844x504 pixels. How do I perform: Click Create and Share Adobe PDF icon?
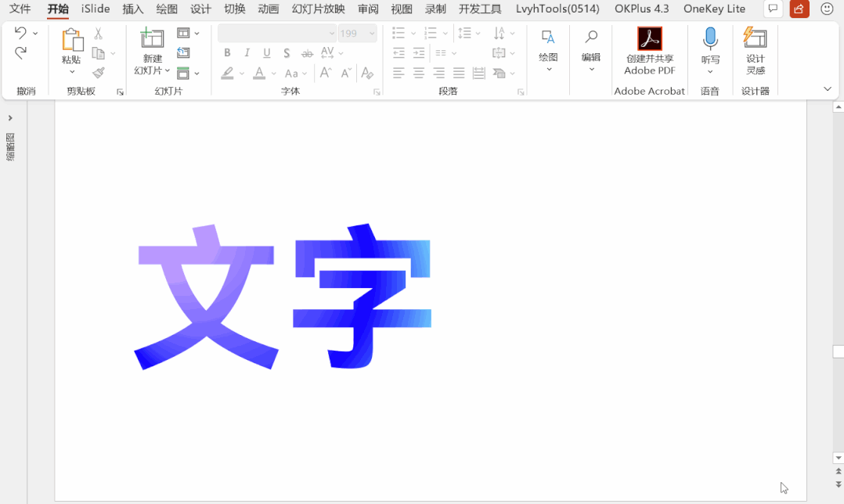pyautogui.click(x=650, y=38)
